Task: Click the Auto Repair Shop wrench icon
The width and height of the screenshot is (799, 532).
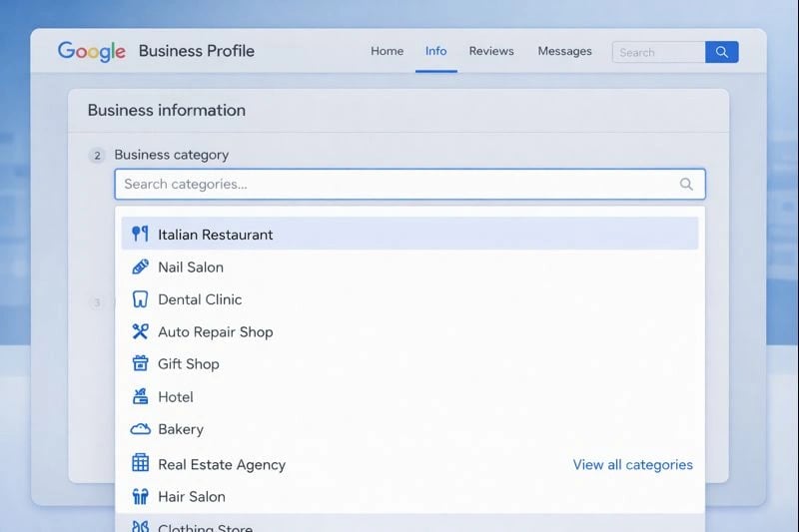Action: (x=140, y=331)
